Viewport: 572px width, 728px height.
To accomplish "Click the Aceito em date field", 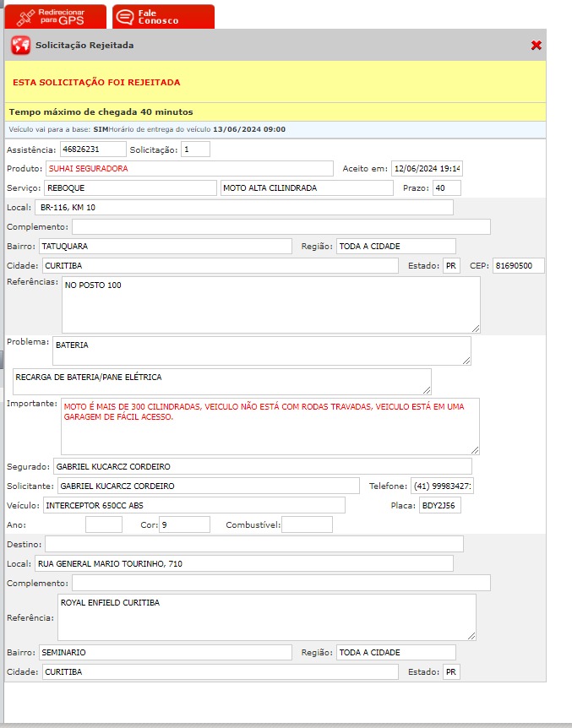I will [427, 169].
